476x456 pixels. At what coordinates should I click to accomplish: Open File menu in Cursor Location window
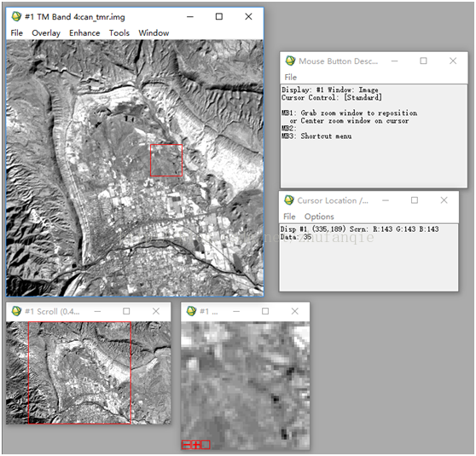[x=289, y=216]
